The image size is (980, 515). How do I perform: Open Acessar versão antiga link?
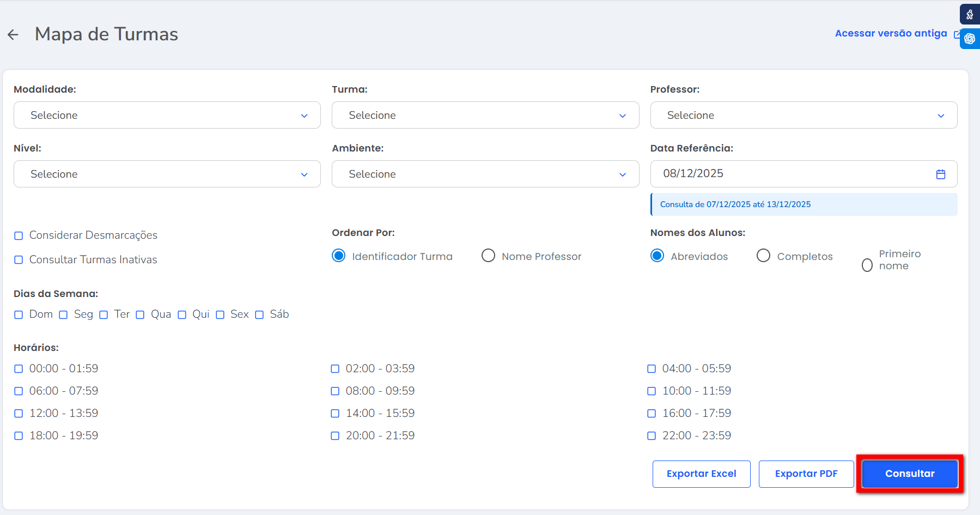[x=891, y=33]
